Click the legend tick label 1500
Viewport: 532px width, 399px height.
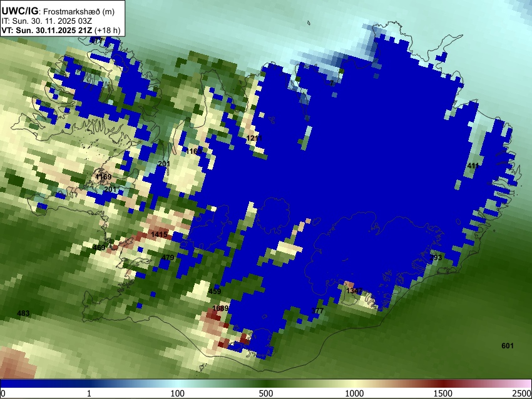point(442,393)
